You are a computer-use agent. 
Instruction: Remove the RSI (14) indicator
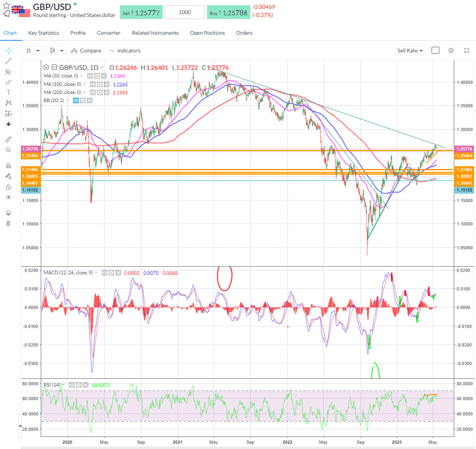(x=86, y=385)
